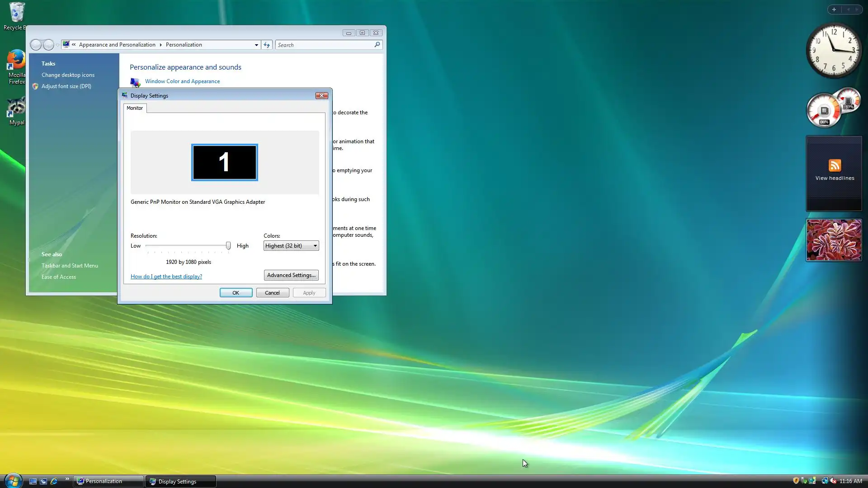
Task: Open the Colors dropdown Highest (32 bit)
Action: pos(291,246)
